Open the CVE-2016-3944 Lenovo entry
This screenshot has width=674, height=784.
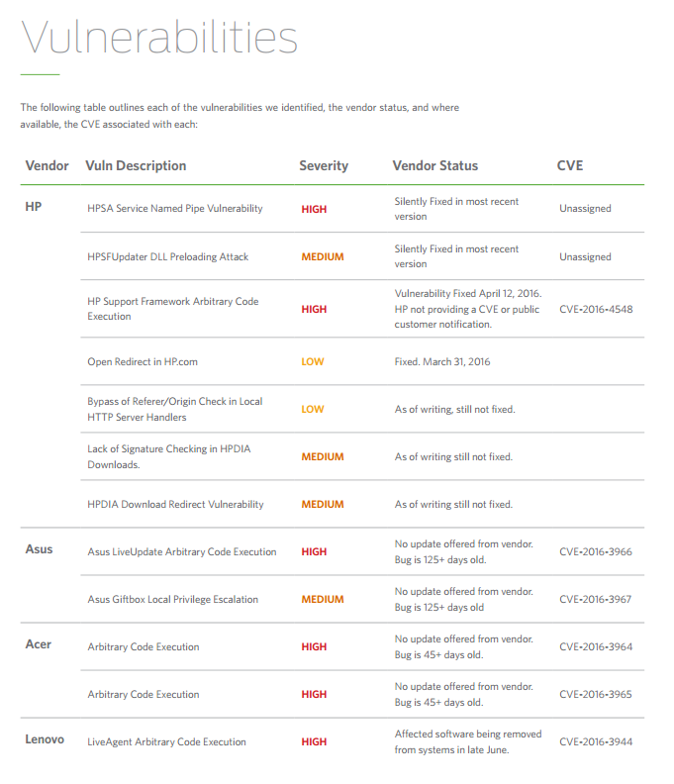click(x=596, y=741)
